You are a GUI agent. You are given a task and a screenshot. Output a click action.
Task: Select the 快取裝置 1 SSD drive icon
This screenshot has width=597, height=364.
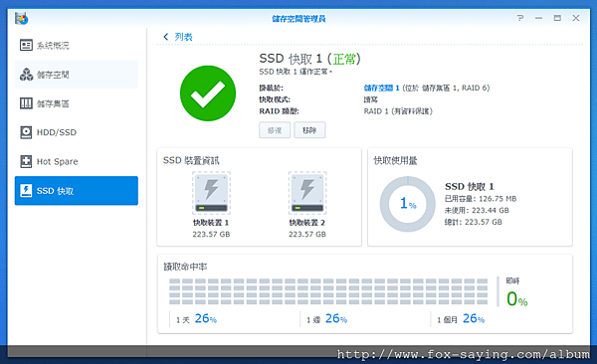(x=211, y=193)
